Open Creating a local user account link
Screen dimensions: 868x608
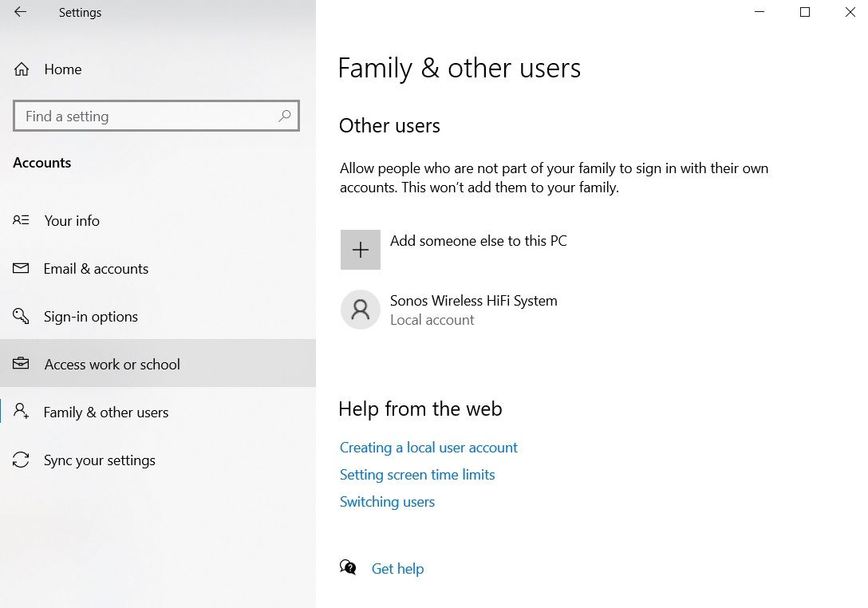tap(428, 448)
